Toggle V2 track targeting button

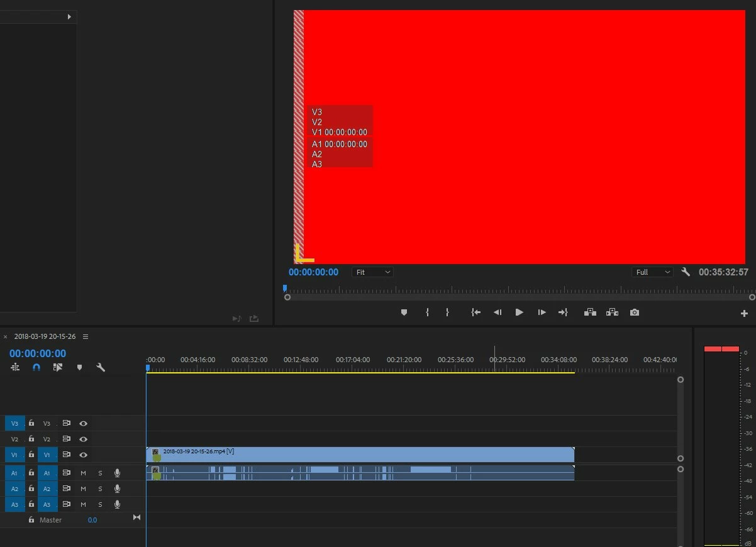coord(47,439)
